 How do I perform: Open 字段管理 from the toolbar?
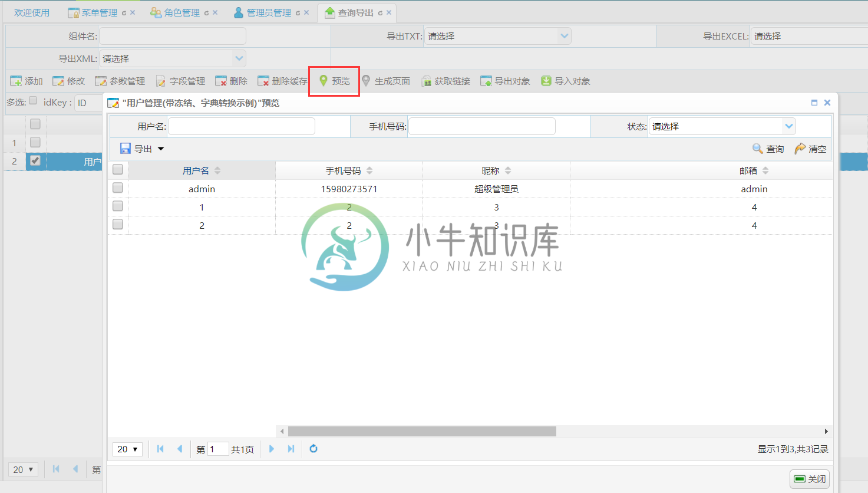[x=180, y=81]
